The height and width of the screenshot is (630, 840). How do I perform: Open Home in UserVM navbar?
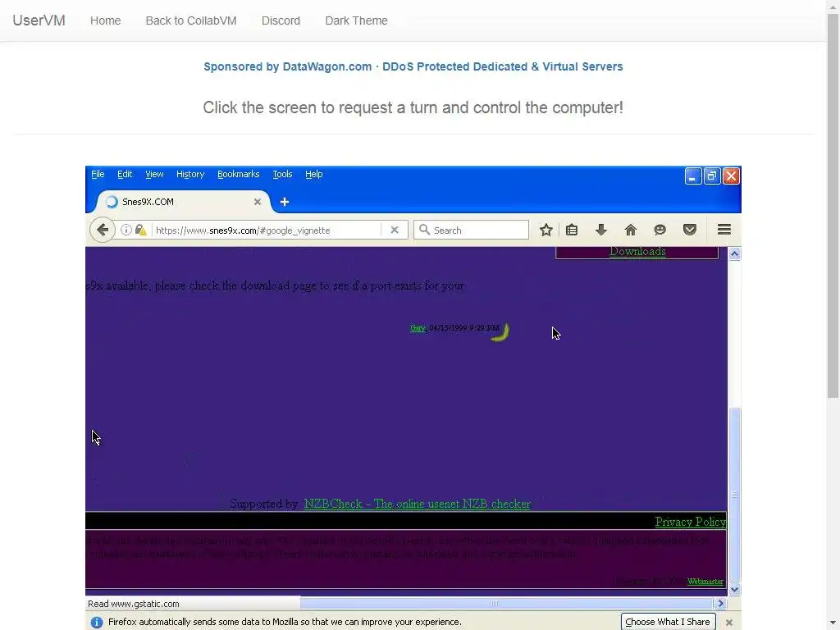(106, 21)
